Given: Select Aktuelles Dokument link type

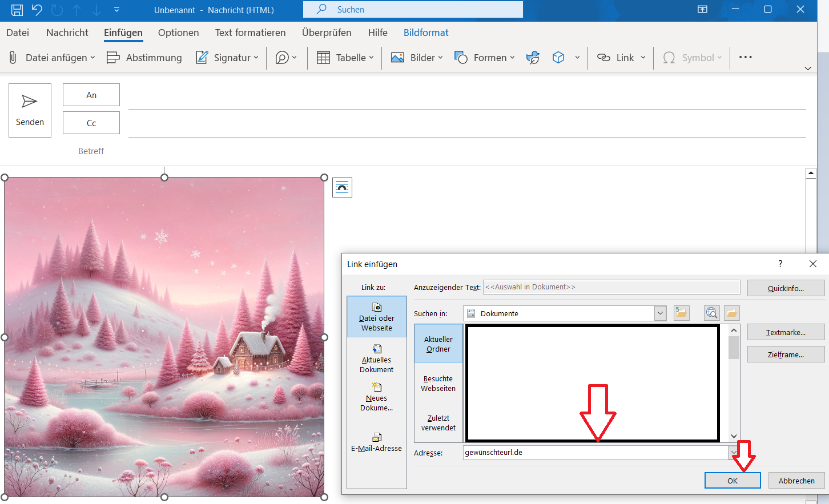Looking at the screenshot, I should (377, 358).
